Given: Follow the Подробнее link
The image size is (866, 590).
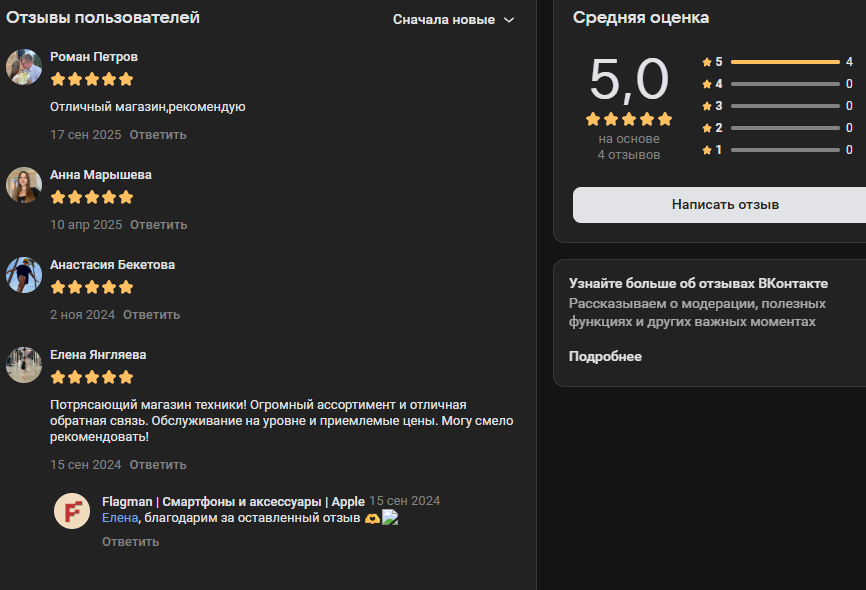Looking at the screenshot, I should click(605, 356).
